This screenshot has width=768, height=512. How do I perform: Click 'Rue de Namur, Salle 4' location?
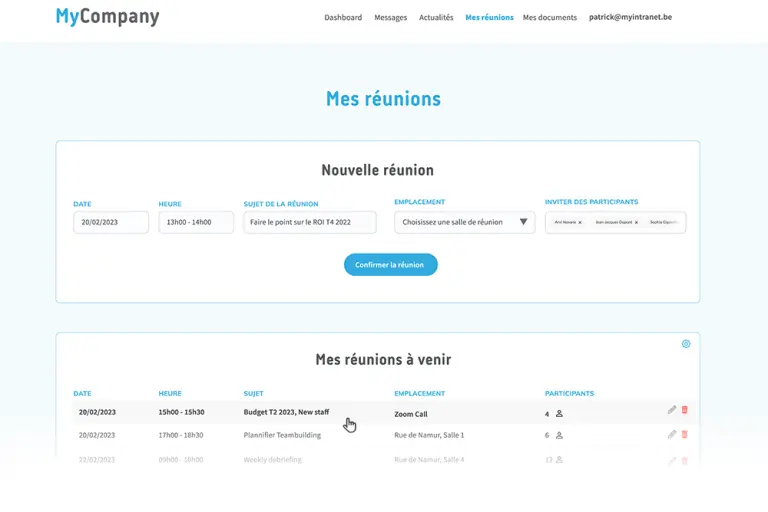click(x=429, y=460)
